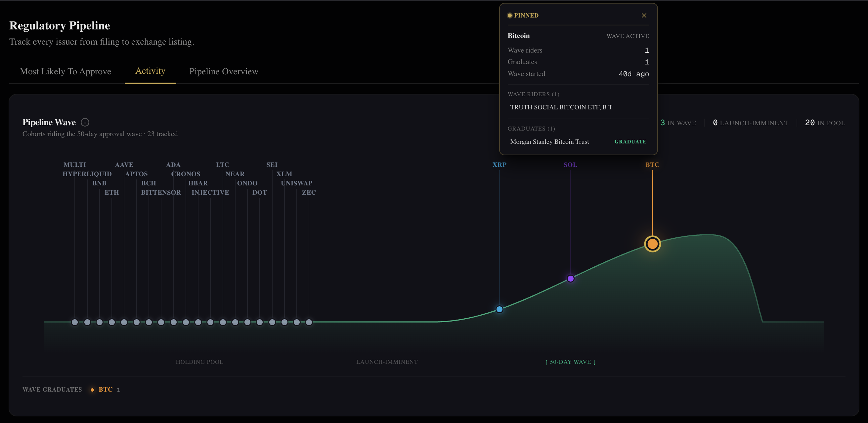Screen dimensions: 868x423
Task: Click the ETH holding pool dot
Action: [x=112, y=323]
